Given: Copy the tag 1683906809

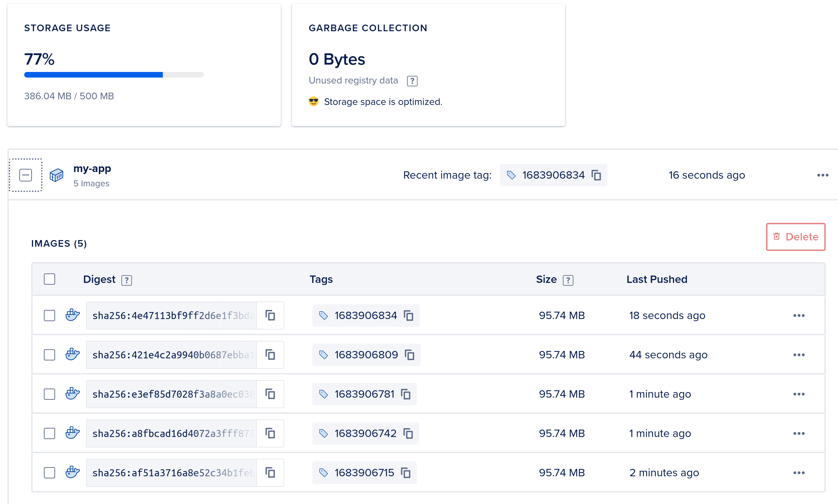Looking at the screenshot, I should point(410,355).
